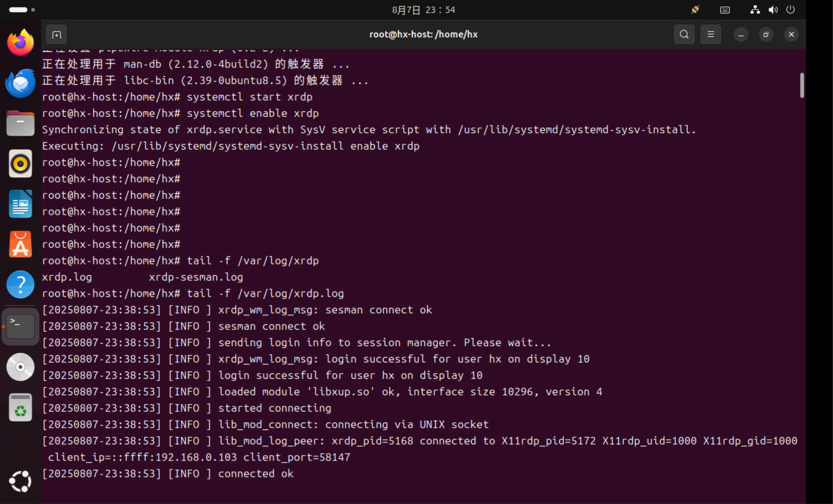The image size is (833, 504).
Task: Click 'client_ip=::ffff:192.168.0.103' text
Action: pos(142,457)
